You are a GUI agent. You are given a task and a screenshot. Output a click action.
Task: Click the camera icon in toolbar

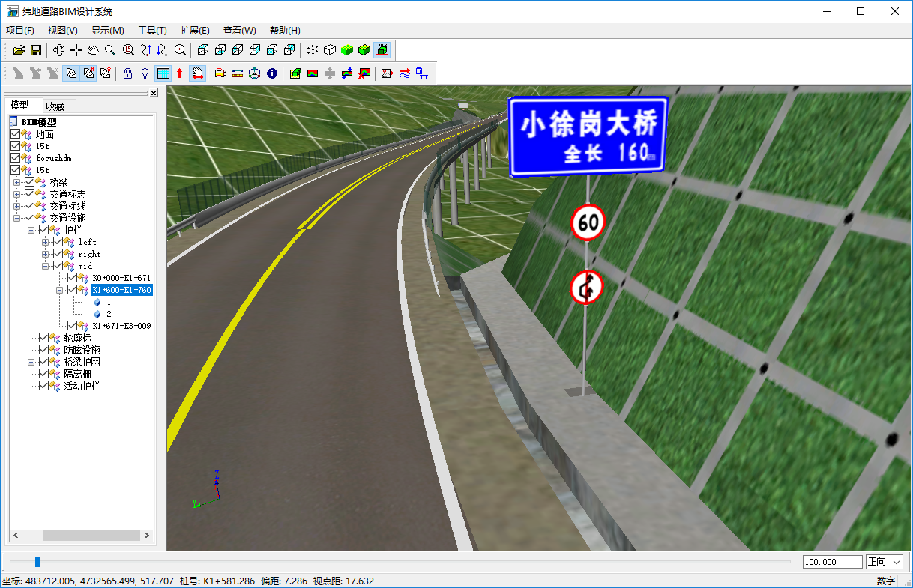coord(220,73)
